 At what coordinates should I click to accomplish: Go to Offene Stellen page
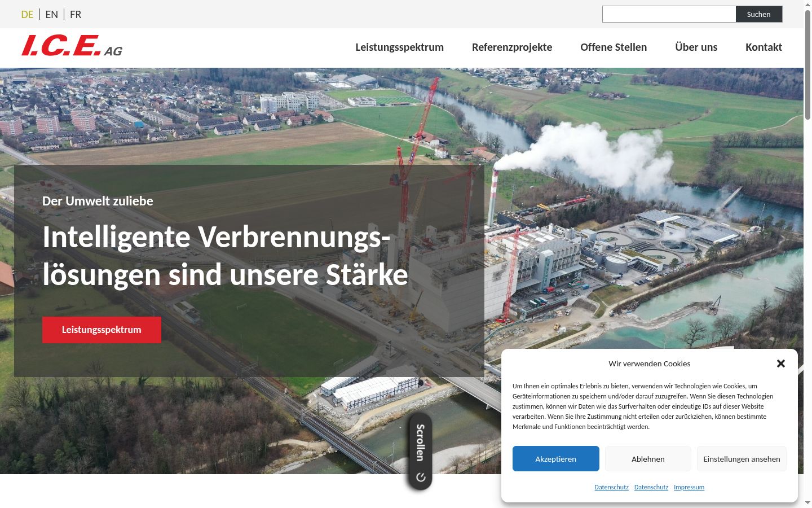614,47
